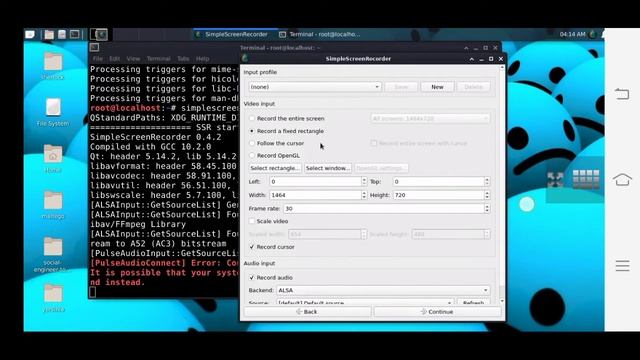Click the Refresh button beside Source

[x=473, y=302]
